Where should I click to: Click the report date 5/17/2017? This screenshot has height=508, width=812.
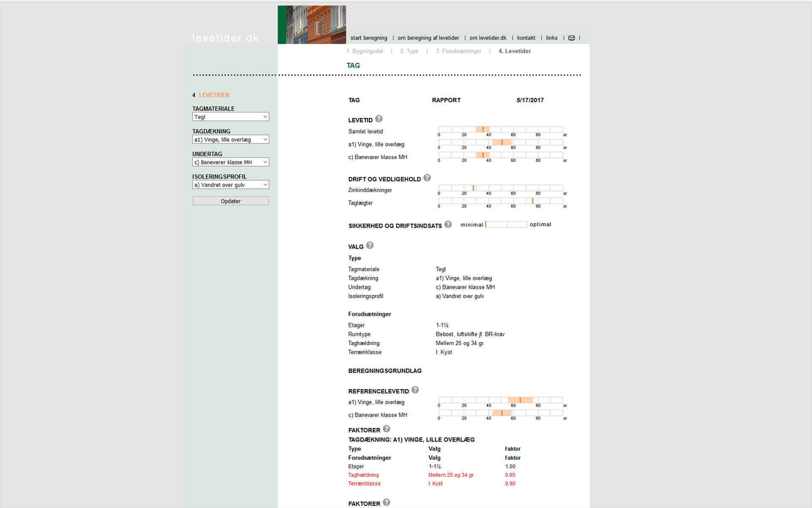coord(530,100)
